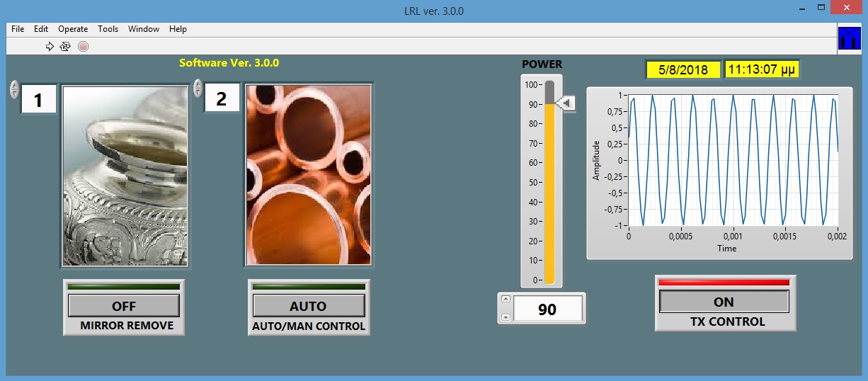Click the up arrow of the power value box
868x381 pixels.
tap(505, 299)
